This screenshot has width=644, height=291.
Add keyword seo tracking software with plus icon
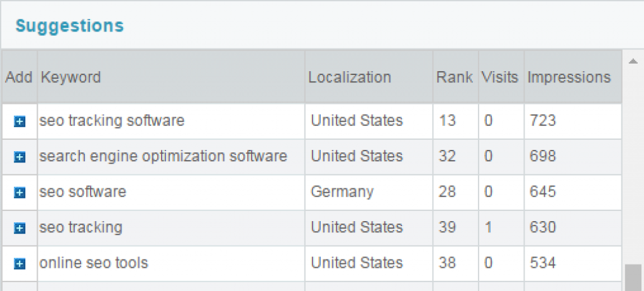[19, 122]
